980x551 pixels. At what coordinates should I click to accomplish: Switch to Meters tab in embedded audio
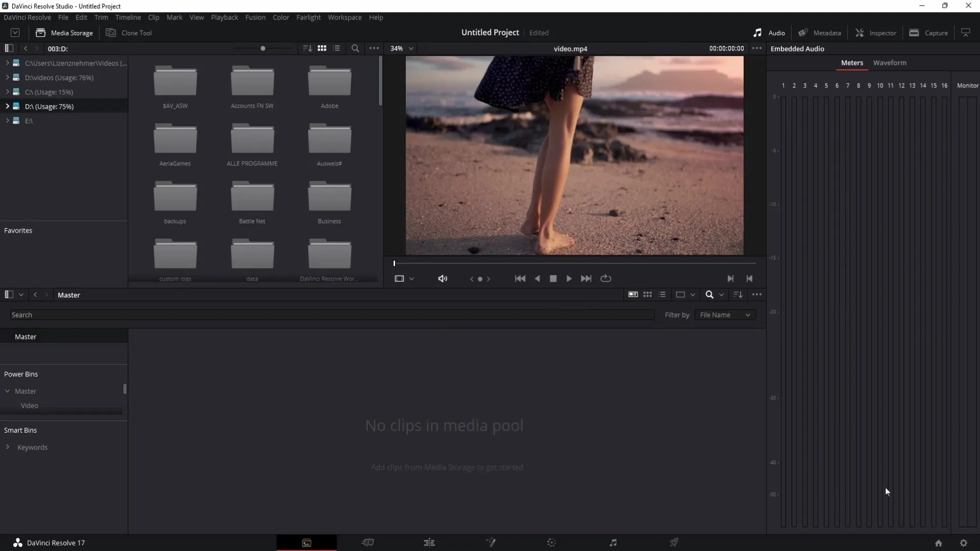(x=851, y=63)
